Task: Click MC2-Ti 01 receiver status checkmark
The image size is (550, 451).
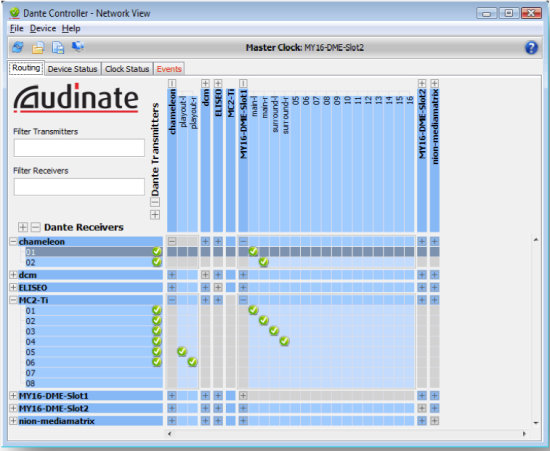Action: [157, 310]
